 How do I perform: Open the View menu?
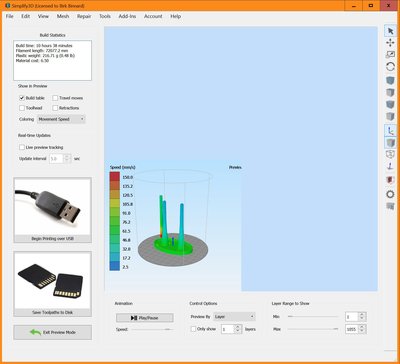(x=43, y=16)
